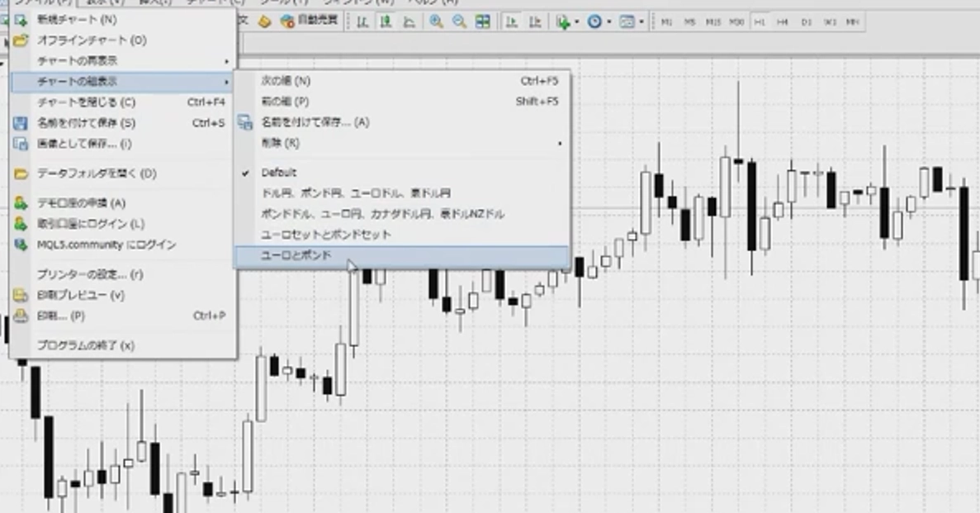Choose 次の組 (N) in profiles submenu
The image size is (980, 513).
click(402, 81)
